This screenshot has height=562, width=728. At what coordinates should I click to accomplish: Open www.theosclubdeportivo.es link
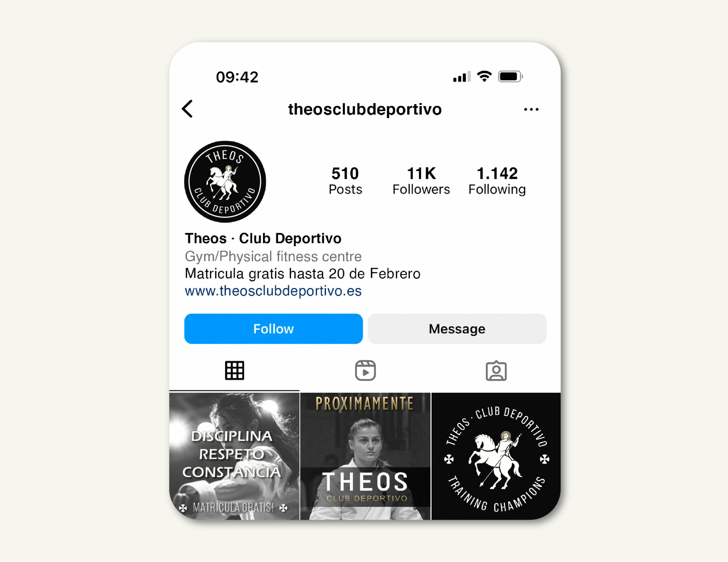tap(273, 291)
